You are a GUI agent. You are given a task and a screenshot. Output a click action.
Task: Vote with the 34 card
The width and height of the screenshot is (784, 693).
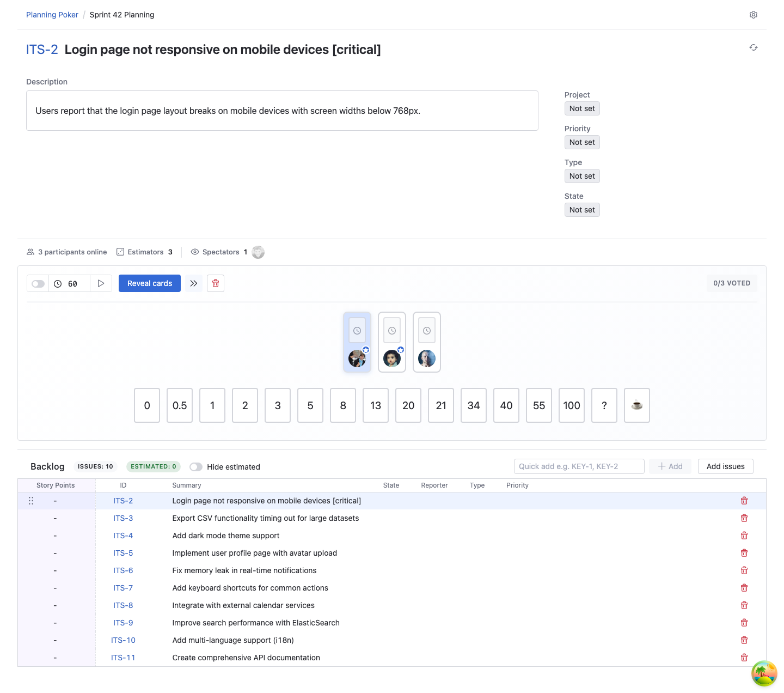(474, 405)
